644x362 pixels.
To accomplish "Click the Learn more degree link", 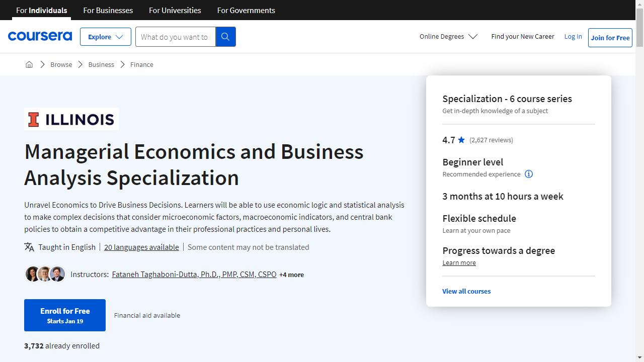I will (459, 262).
